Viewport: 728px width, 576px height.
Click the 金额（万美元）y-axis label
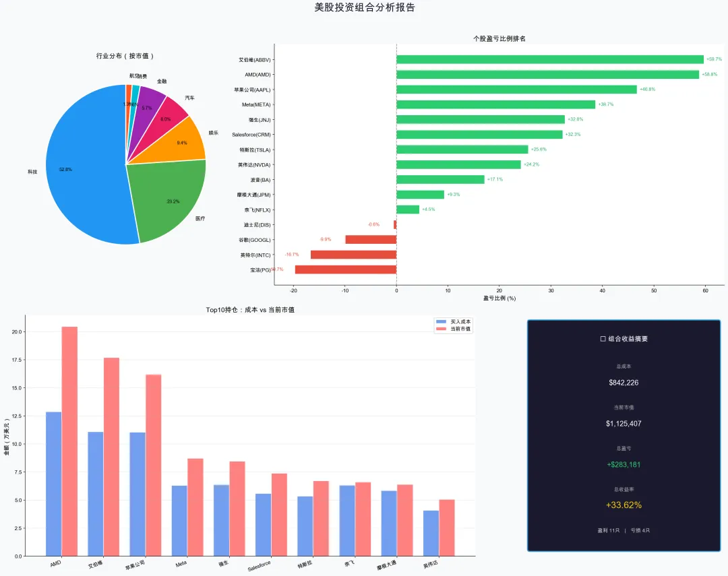click(7, 437)
